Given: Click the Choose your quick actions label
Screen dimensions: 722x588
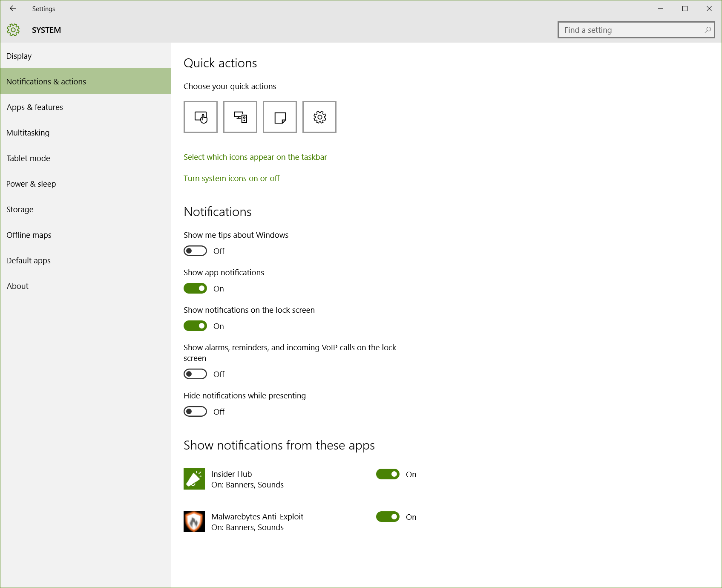Looking at the screenshot, I should (230, 86).
